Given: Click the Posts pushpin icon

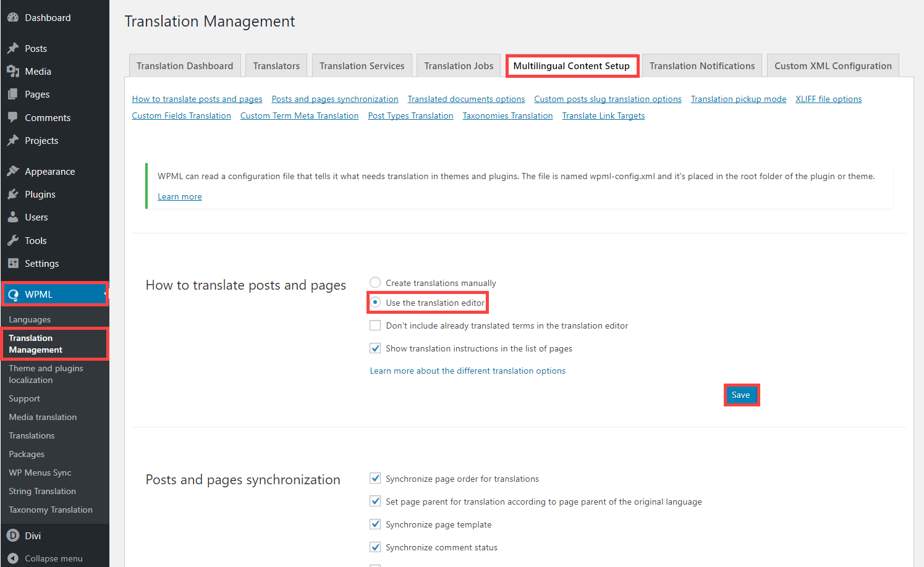Looking at the screenshot, I should pyautogui.click(x=13, y=48).
